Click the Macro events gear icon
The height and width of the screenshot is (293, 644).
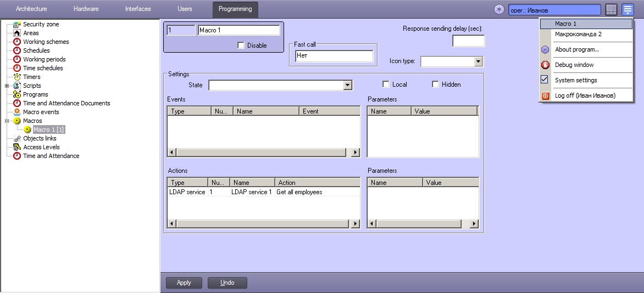tap(17, 112)
